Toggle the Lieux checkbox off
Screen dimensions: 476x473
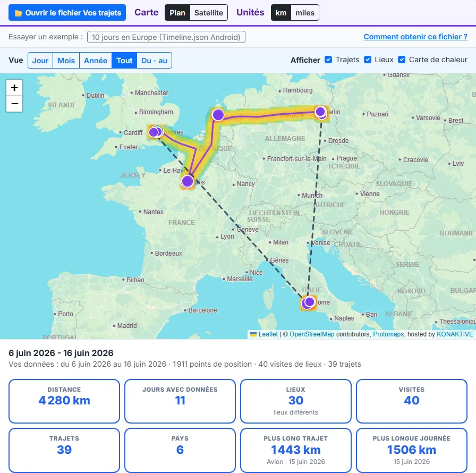pyautogui.click(x=368, y=60)
